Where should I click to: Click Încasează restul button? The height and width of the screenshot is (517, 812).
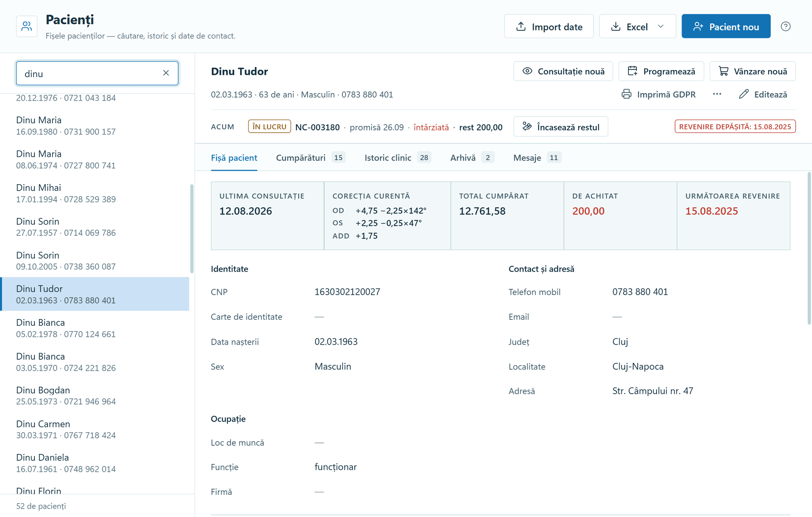point(561,127)
